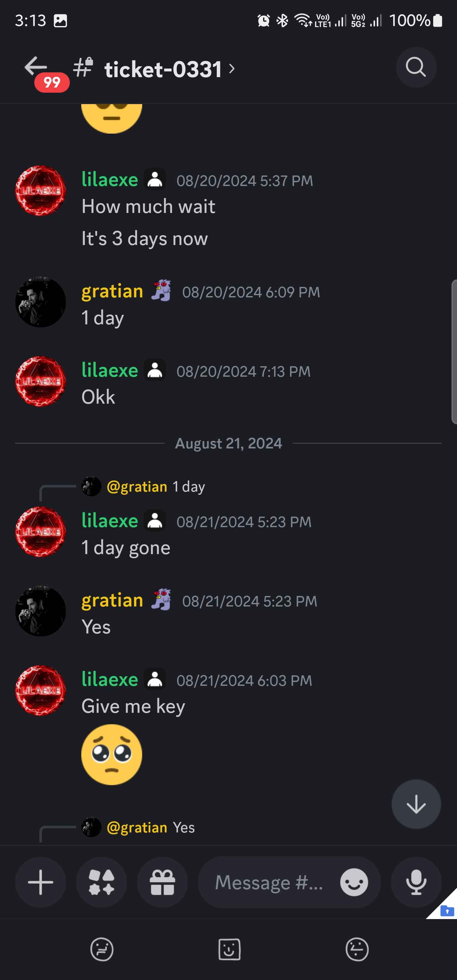Viewport: 457px width, 980px height.
Task: Tap the bottom left emoji face icon
Action: click(102, 949)
